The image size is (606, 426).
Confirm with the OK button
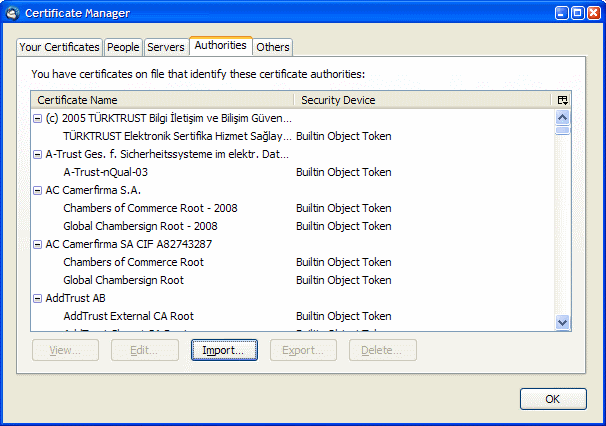(x=553, y=399)
